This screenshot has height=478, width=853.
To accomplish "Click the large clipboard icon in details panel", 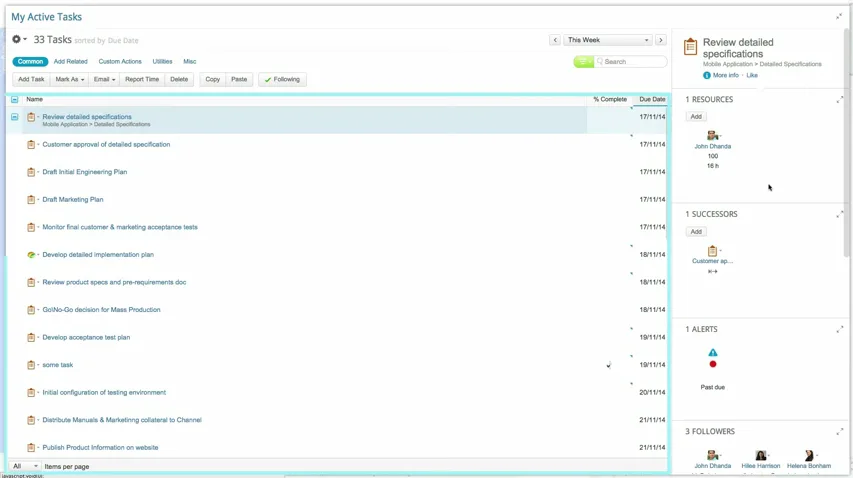I will pos(690,47).
